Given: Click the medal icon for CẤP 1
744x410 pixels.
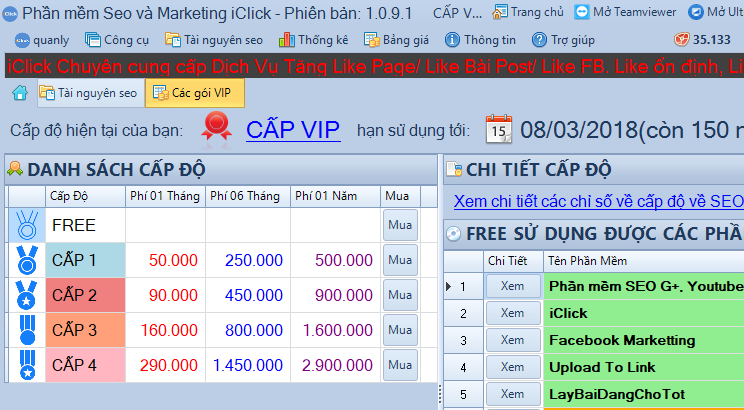Looking at the screenshot, I should point(27,260).
